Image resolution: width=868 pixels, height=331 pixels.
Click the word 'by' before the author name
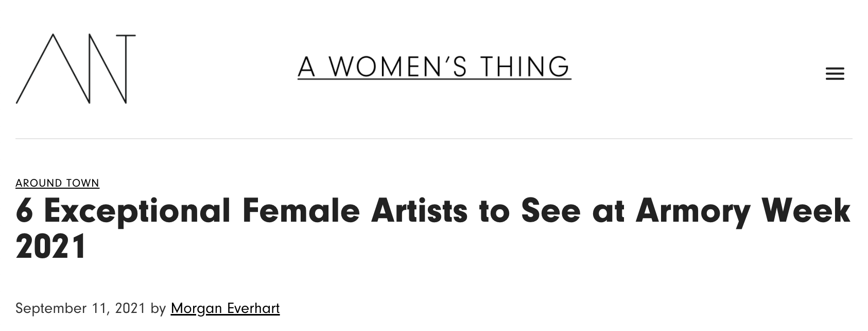[158, 308]
